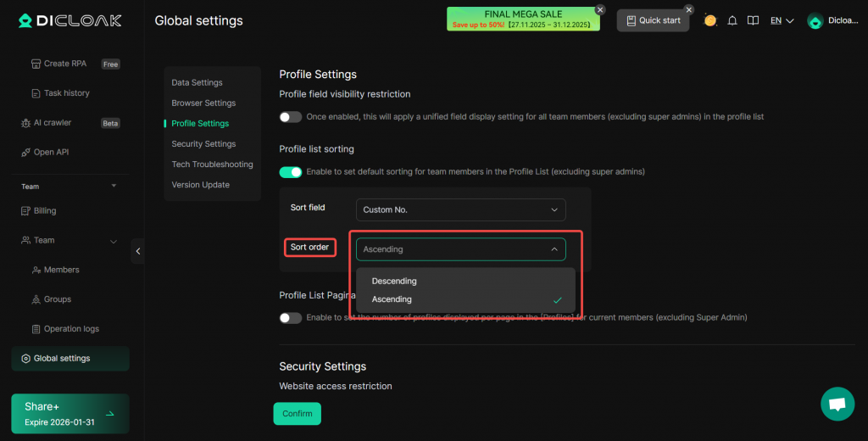Open Operation logs in sidebar
This screenshot has width=868, height=441.
71,329
